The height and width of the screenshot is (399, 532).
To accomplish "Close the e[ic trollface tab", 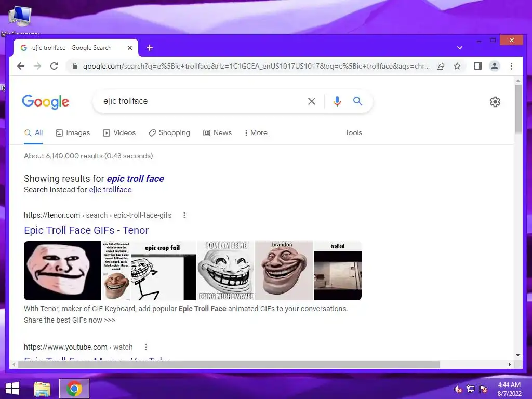I will [129, 48].
